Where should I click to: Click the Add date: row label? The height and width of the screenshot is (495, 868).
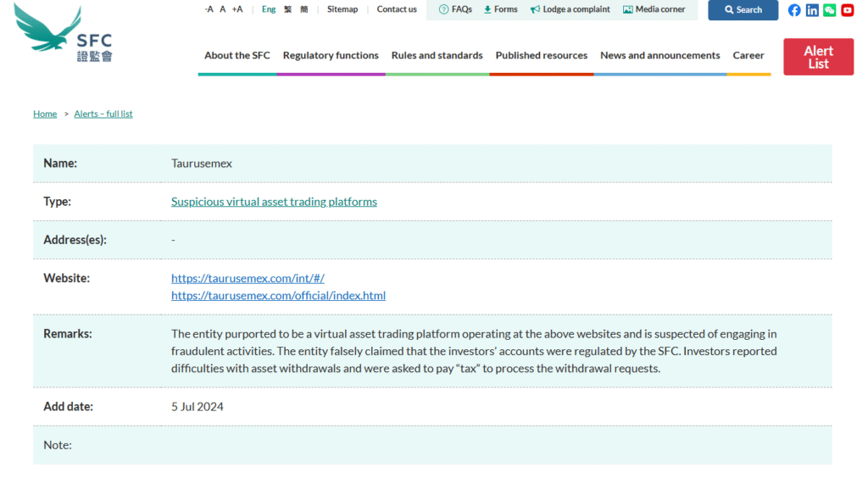(x=68, y=406)
